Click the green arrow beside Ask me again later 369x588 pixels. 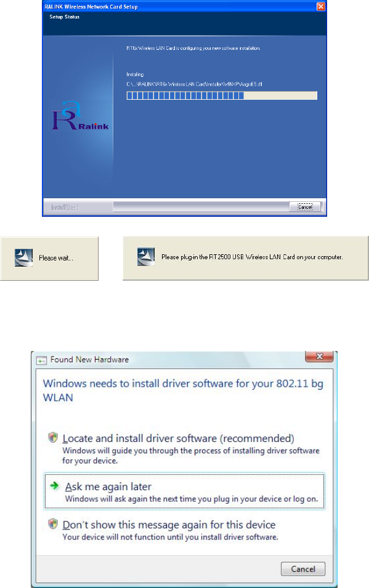click(54, 486)
